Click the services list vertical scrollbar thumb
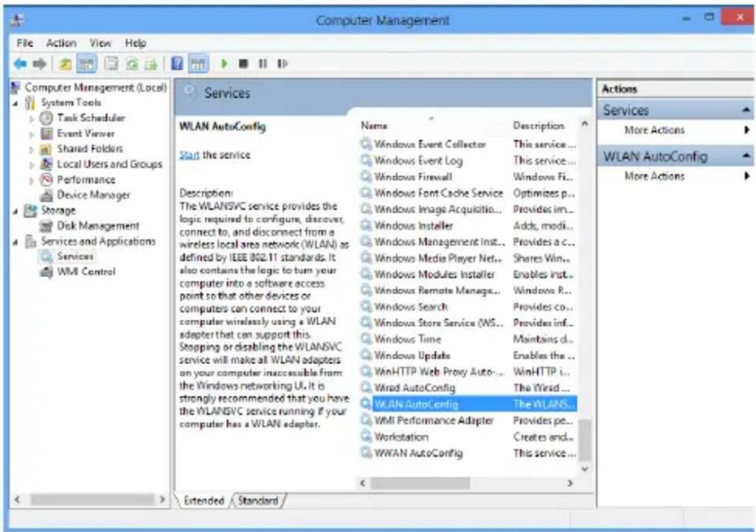756x532 pixels. coord(585,439)
